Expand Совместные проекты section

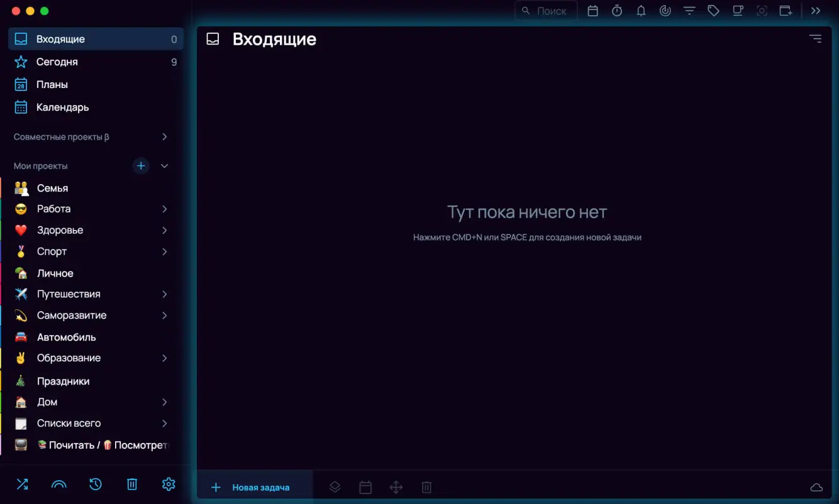[164, 137]
